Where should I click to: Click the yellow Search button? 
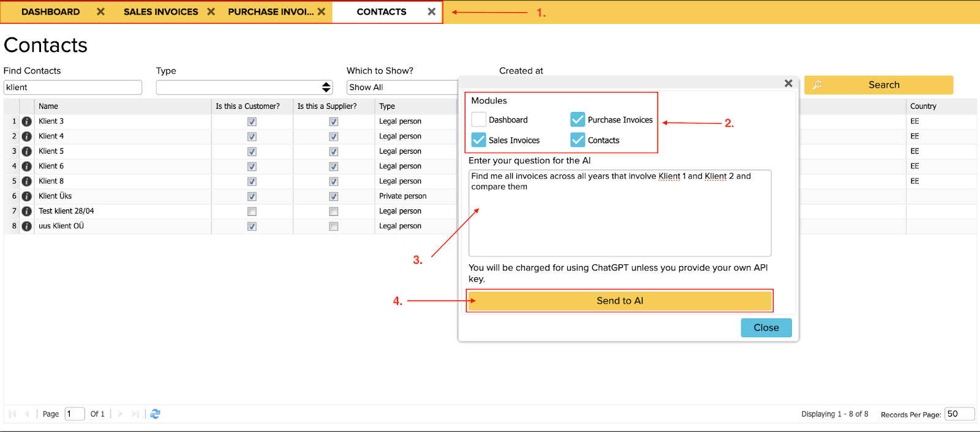(878, 85)
